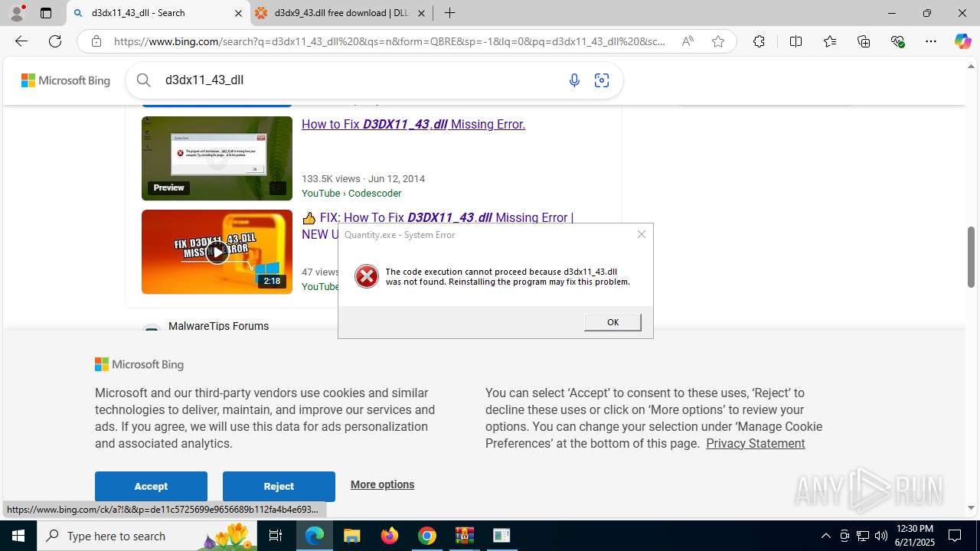Show hidden system tray icons
This screenshot has width=980, height=551.
click(x=825, y=536)
